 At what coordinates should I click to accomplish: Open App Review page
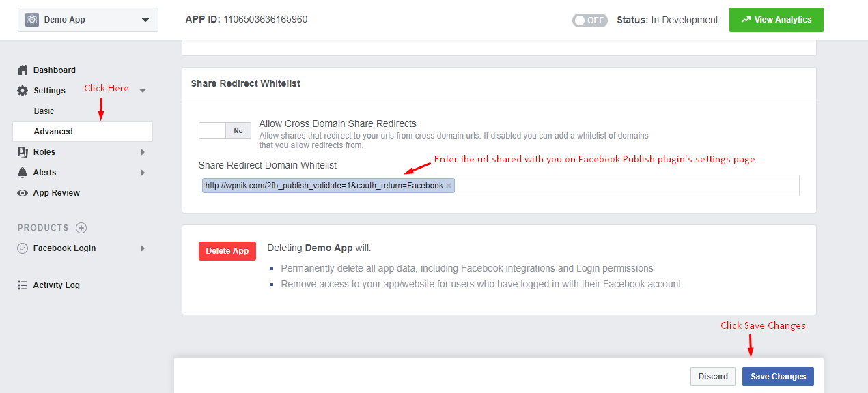click(57, 193)
